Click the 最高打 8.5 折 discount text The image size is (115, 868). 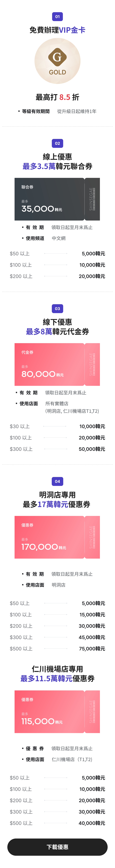[x=57, y=97]
